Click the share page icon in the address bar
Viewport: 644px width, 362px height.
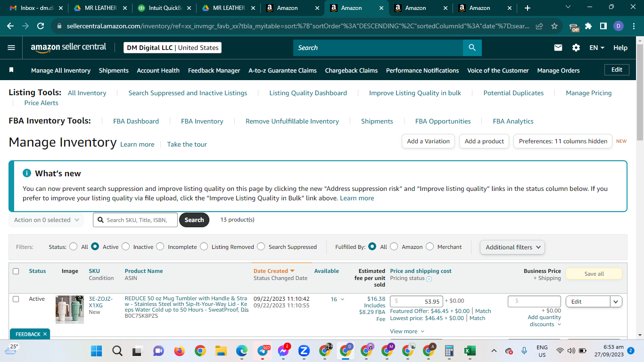539,26
